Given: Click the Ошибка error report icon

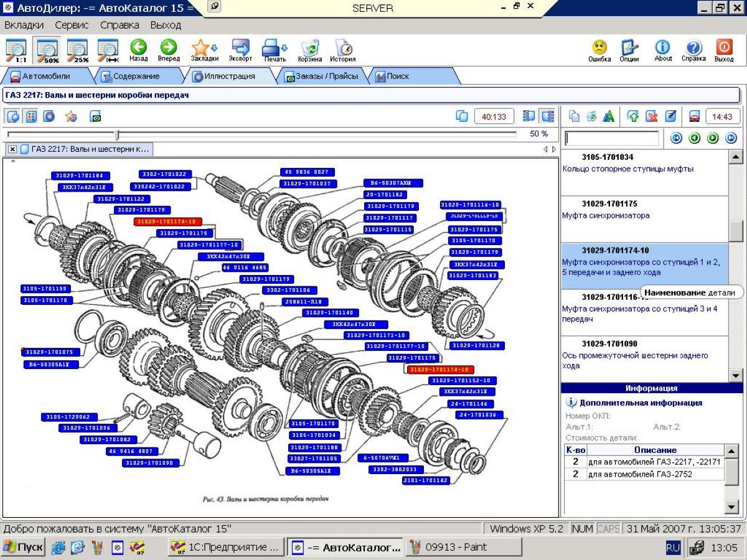Looking at the screenshot, I should coord(599,50).
